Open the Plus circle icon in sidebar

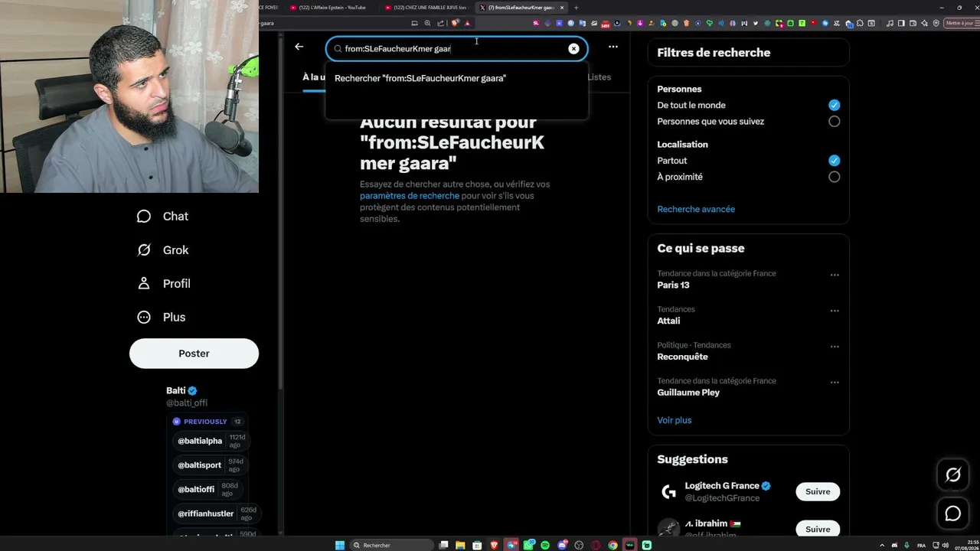click(143, 318)
